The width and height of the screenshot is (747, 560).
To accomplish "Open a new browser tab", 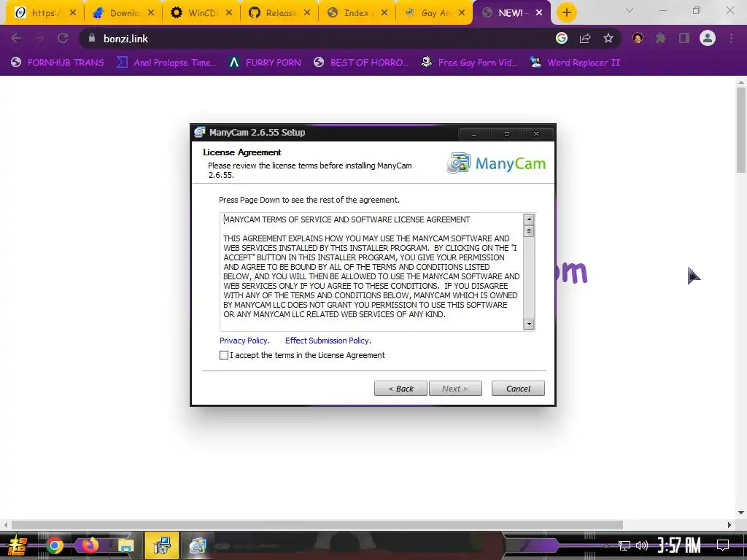I will [566, 13].
